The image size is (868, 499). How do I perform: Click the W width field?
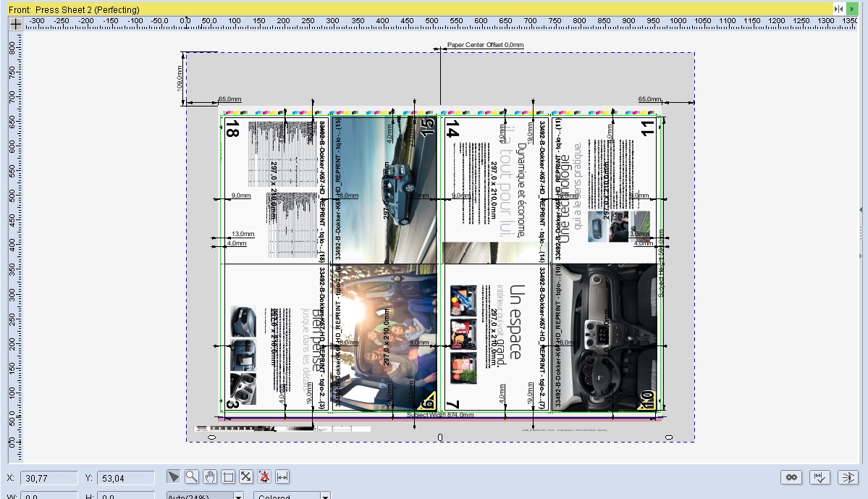coord(49,495)
